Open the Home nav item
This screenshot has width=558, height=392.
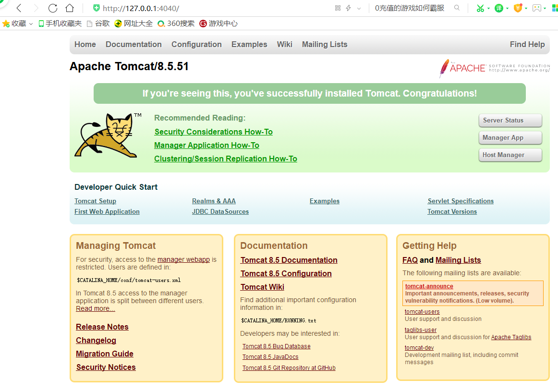point(85,45)
